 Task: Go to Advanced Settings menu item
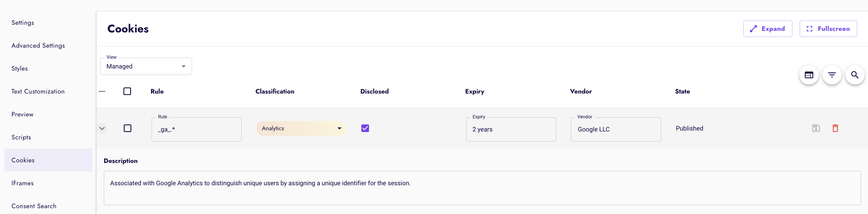pos(38,46)
